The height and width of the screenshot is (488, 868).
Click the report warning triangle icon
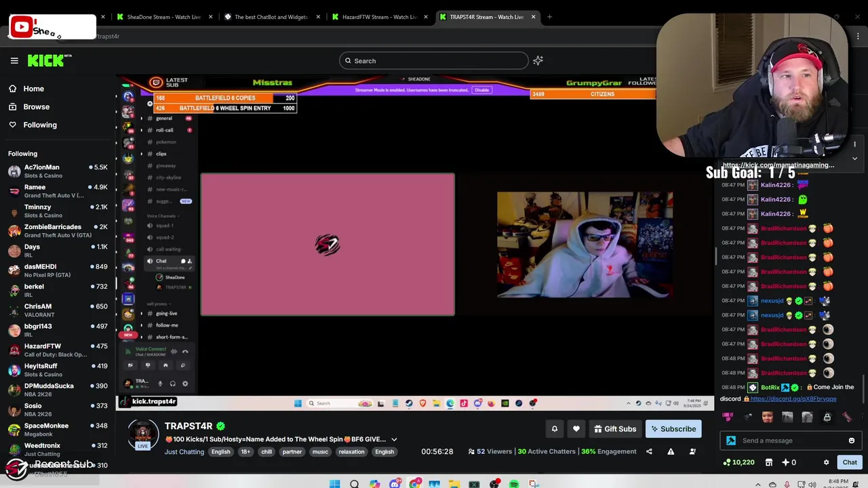tap(671, 451)
